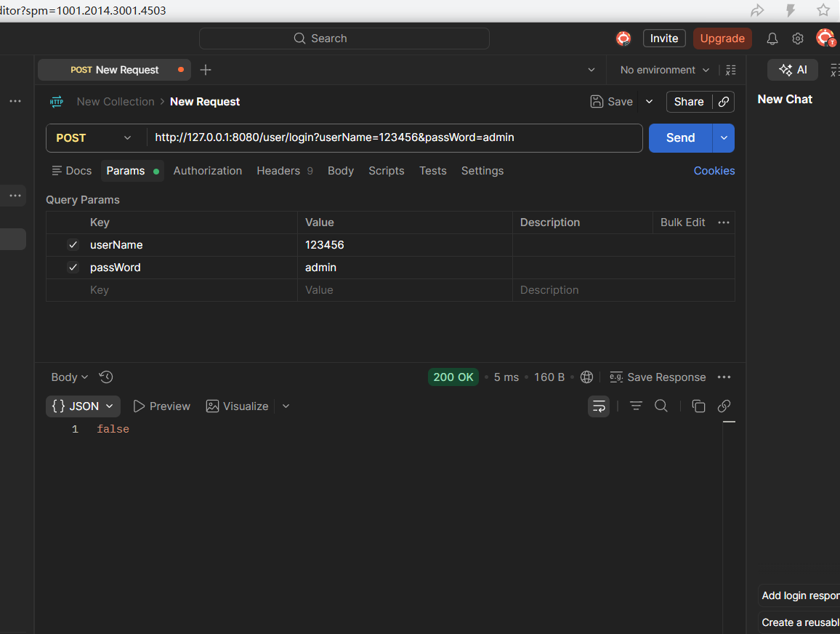The height and width of the screenshot is (634, 840).
Task: Click the layout icon beside AI
Action: (x=835, y=71)
